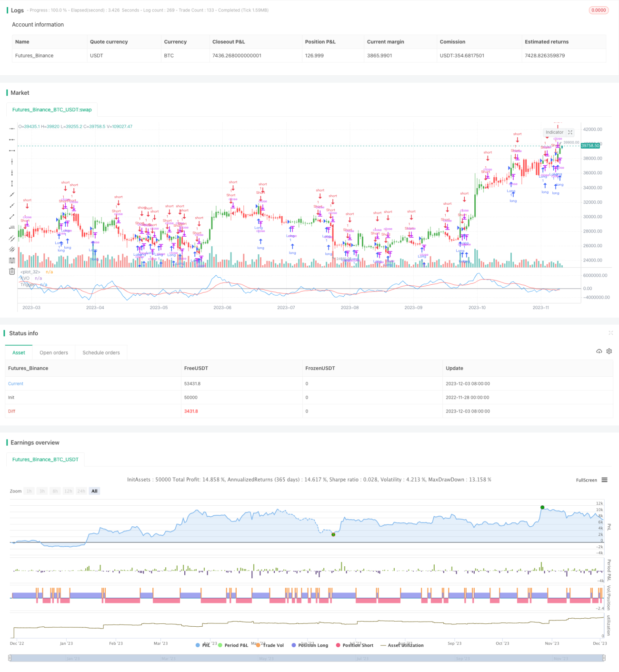Choose the parallel lines drawing tool
Viewport: 619px width, 672px height.
pyautogui.click(x=12, y=238)
